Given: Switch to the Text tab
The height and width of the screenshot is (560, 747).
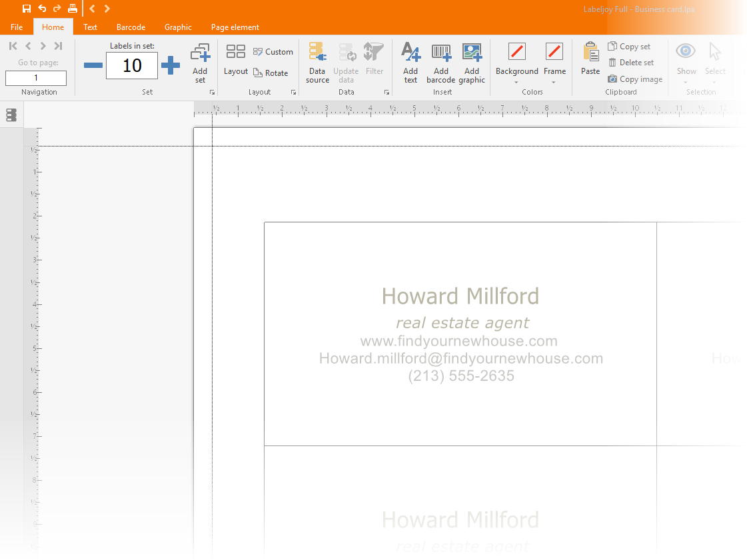Looking at the screenshot, I should click(x=90, y=27).
